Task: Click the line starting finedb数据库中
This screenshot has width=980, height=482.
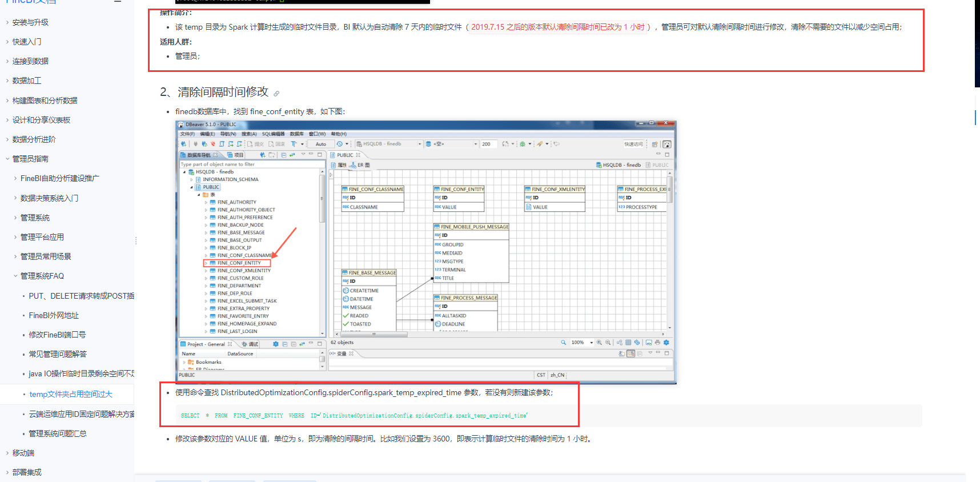Action: pos(260,111)
